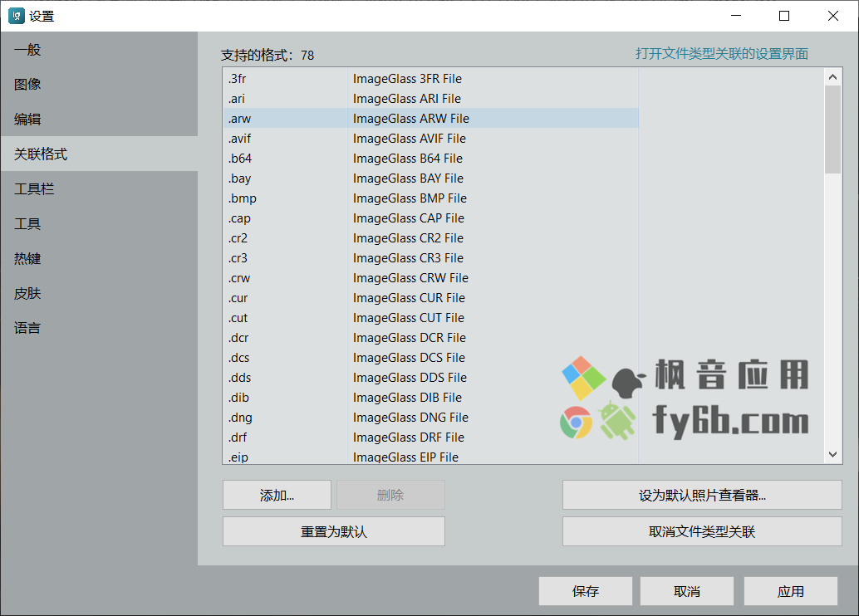
Task: Click the ImageGlass ARI File description
Action: (407, 99)
